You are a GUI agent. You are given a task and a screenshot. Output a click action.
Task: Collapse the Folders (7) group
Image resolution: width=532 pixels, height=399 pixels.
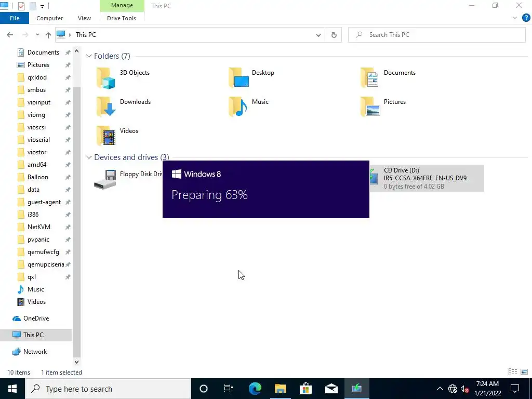[x=89, y=56]
